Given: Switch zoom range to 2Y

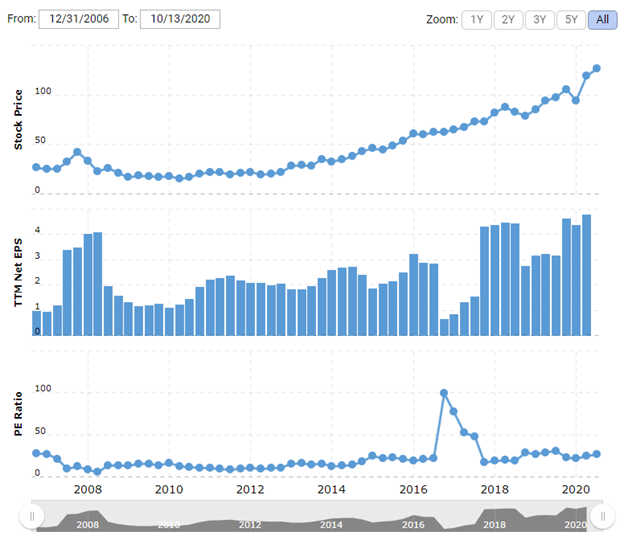Looking at the screenshot, I should (508, 19).
